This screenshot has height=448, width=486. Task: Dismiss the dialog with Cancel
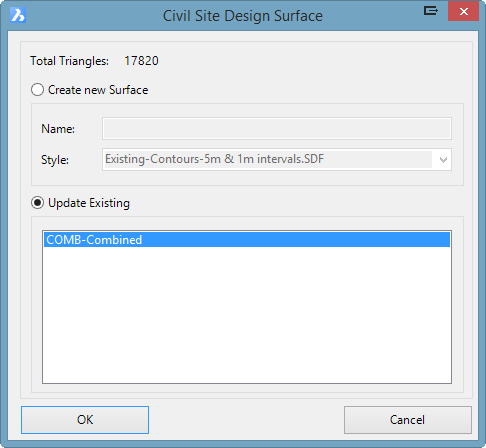click(x=408, y=420)
